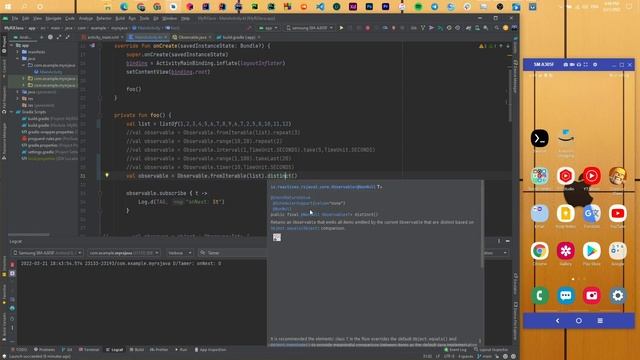Open Play Store on the phone mirror
This screenshot has height=360, width=640.
(x=591, y=251)
